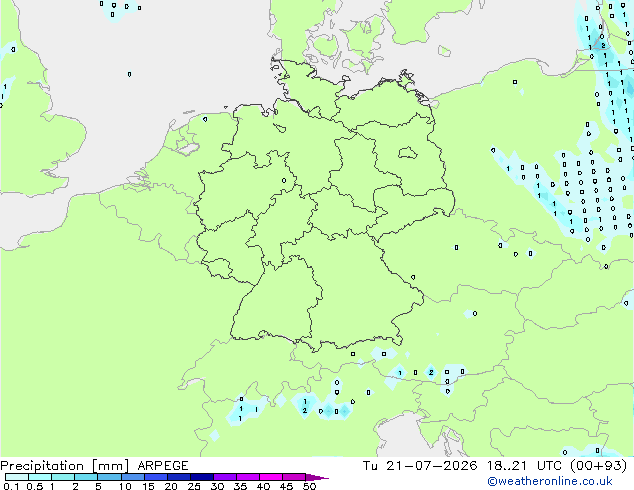Screen dimensions: 634x490
Task: Select the 30–35 mm purple legend box
Action: click(224, 477)
